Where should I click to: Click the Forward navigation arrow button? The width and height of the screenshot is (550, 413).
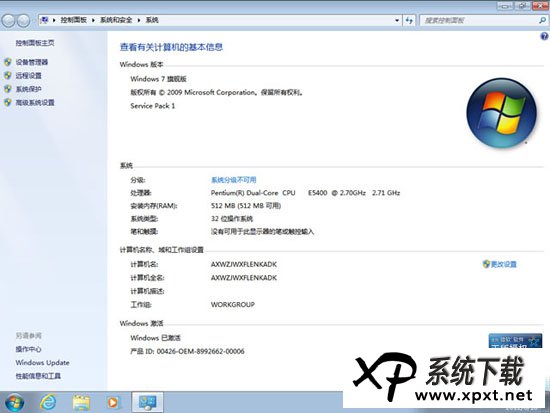(x=24, y=21)
